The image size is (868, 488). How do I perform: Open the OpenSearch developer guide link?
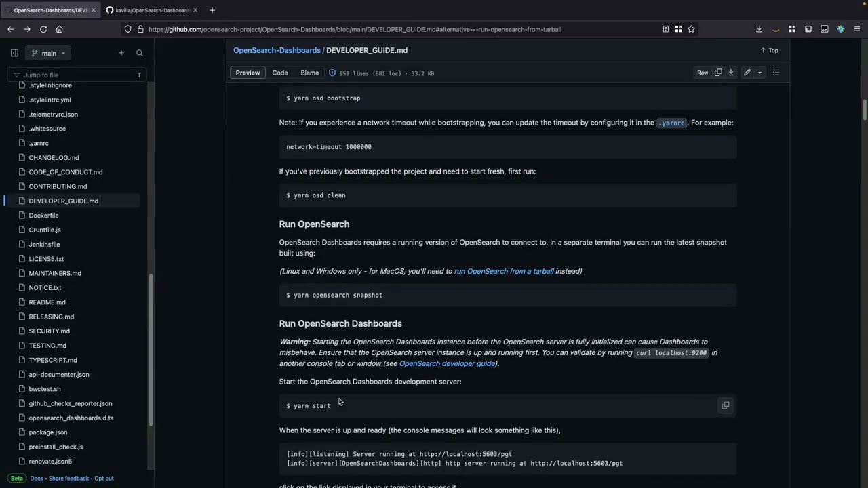coord(448,364)
